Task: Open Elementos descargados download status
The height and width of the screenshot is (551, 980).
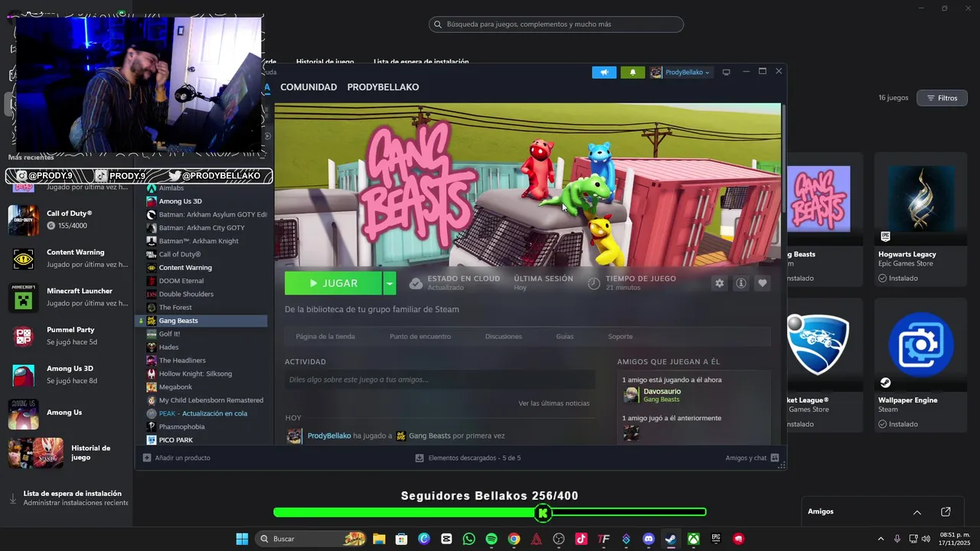Action: 468,458
